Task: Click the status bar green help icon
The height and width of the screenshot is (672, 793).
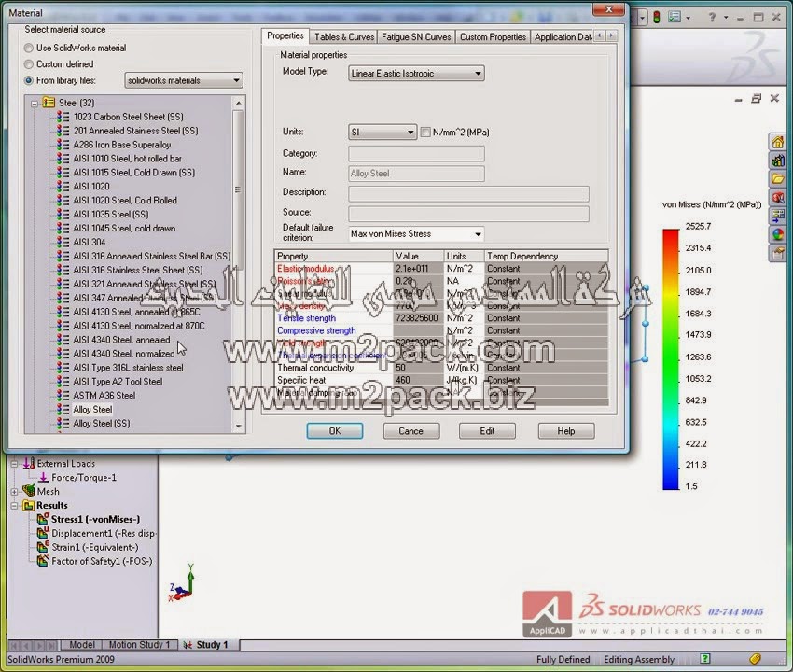Action: click(705, 658)
